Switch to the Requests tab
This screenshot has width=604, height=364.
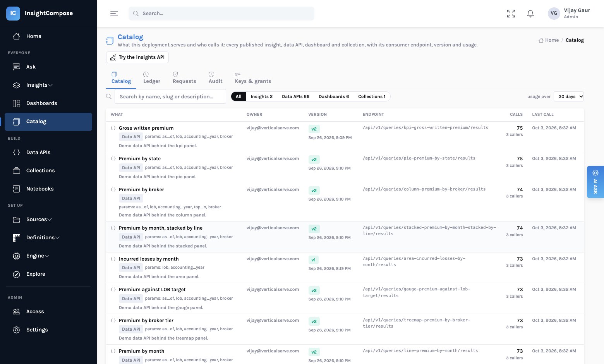tap(184, 78)
